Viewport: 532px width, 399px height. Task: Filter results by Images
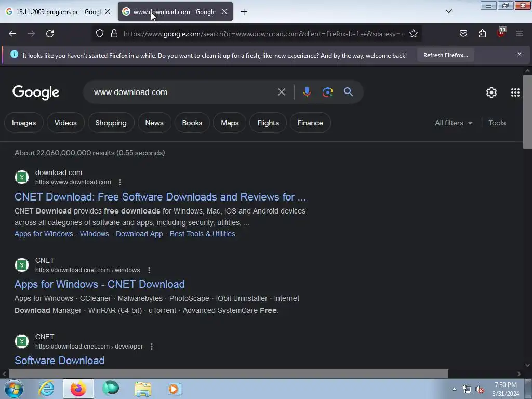coord(24,123)
